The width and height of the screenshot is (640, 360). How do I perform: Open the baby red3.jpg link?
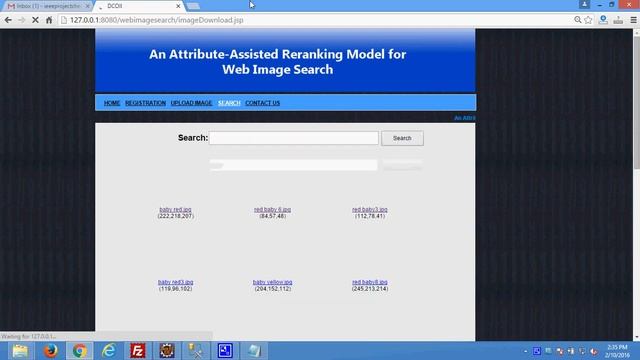[x=176, y=282]
